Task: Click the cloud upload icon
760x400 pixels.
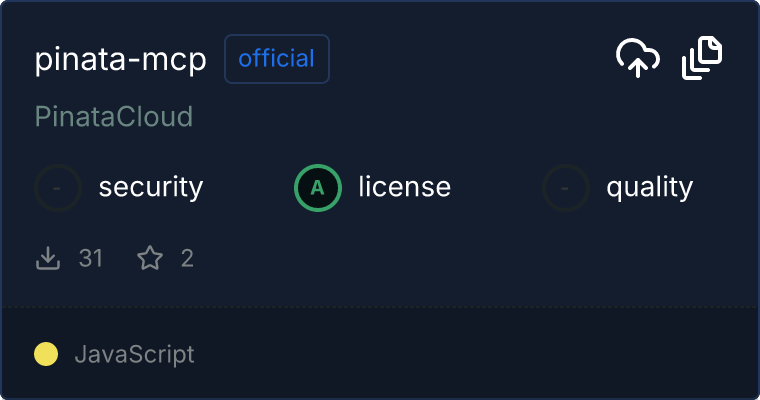Action: [x=637, y=59]
